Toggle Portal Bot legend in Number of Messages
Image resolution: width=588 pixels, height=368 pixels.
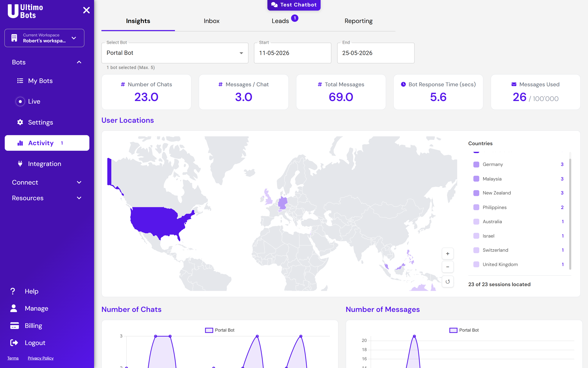(x=464, y=330)
